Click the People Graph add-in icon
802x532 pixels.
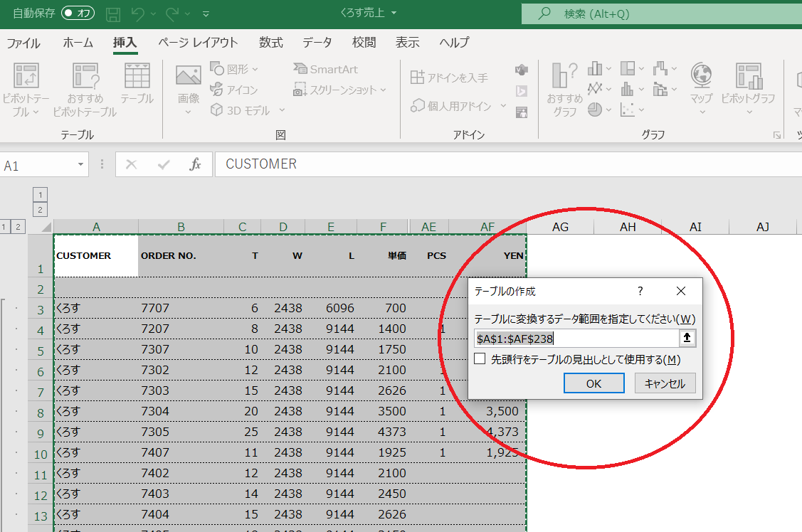click(x=521, y=112)
